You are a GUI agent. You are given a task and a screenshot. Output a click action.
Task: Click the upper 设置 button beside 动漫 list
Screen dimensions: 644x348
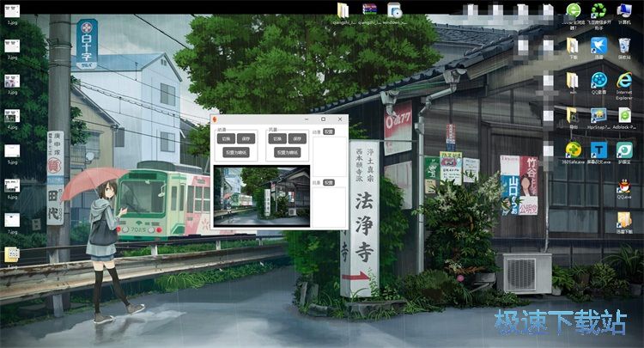point(329,131)
